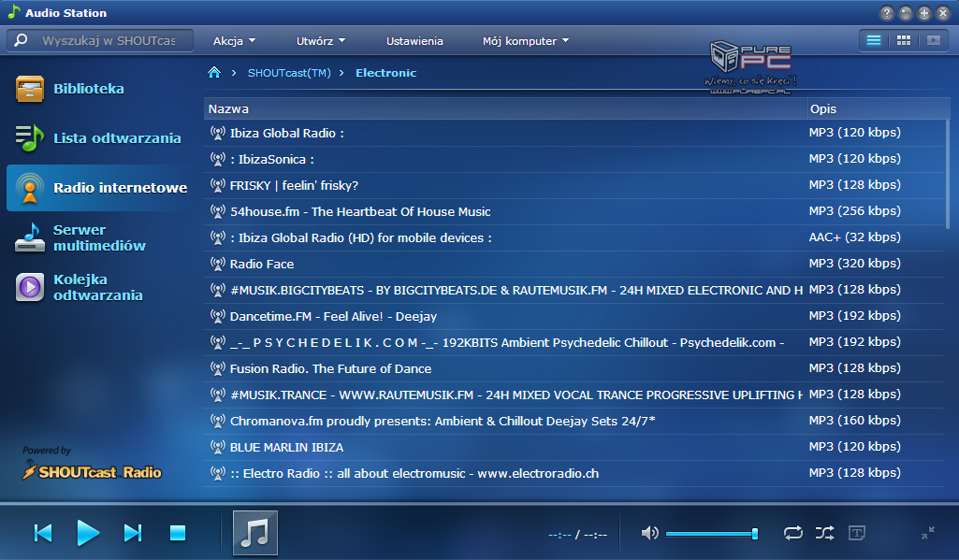Click broadcast icon beside 54house.fm

(x=218, y=211)
